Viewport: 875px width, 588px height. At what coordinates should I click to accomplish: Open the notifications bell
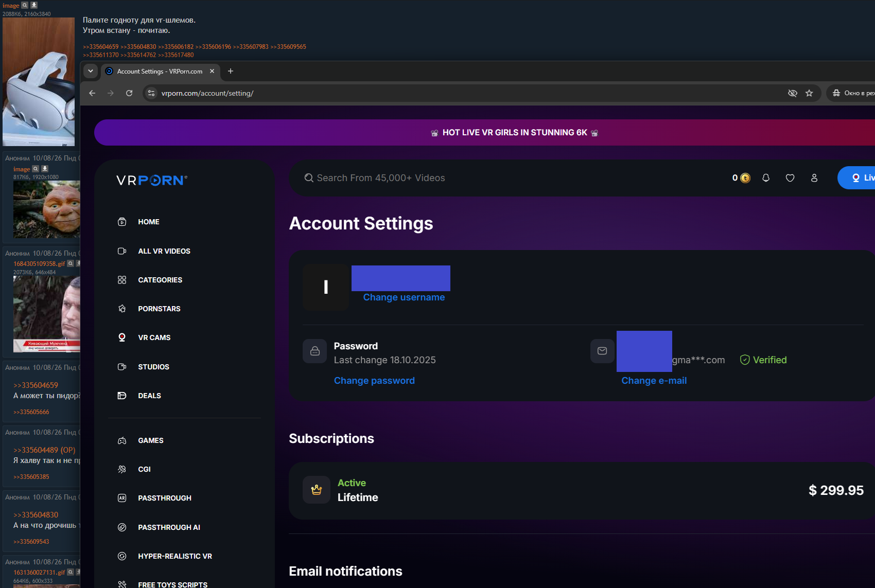pyautogui.click(x=766, y=178)
